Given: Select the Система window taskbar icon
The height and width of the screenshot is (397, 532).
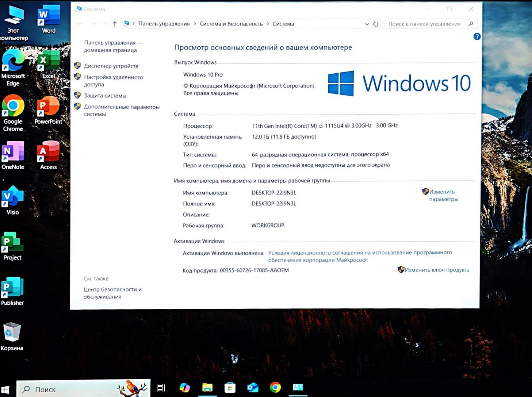Looking at the screenshot, I should pos(298,388).
